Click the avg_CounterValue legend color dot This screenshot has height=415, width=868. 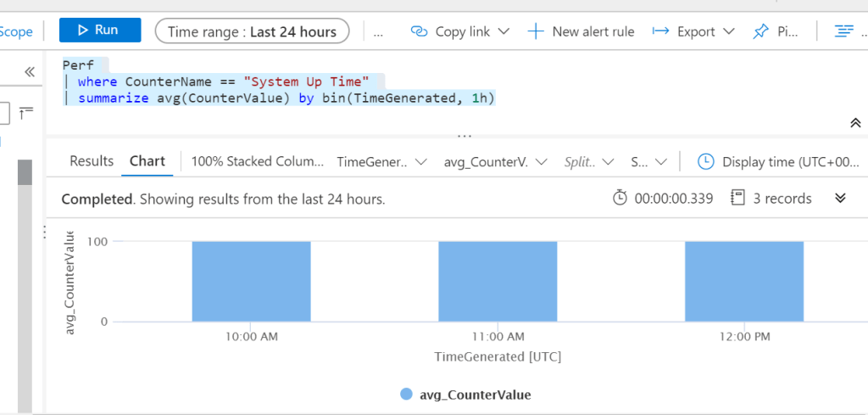pyautogui.click(x=406, y=395)
